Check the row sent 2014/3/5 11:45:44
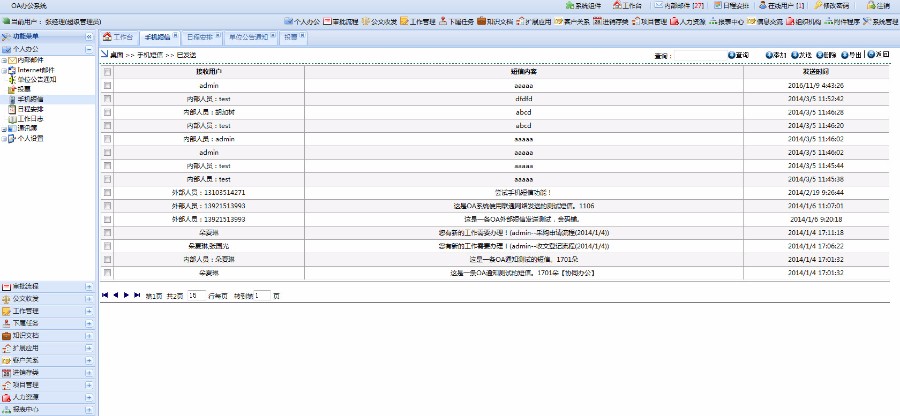The height and width of the screenshot is (416, 900). point(107,165)
